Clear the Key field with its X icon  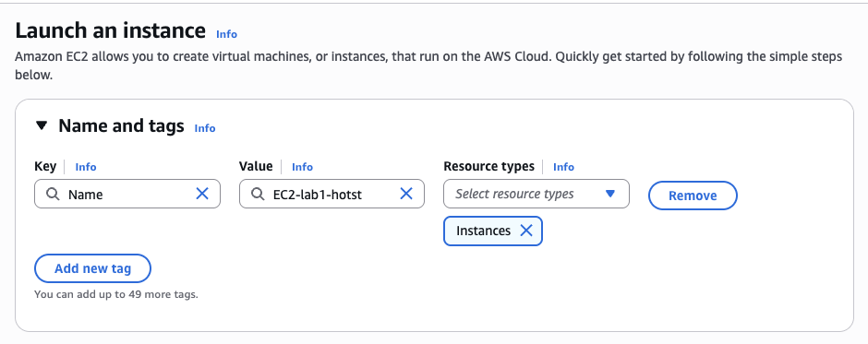tap(202, 194)
